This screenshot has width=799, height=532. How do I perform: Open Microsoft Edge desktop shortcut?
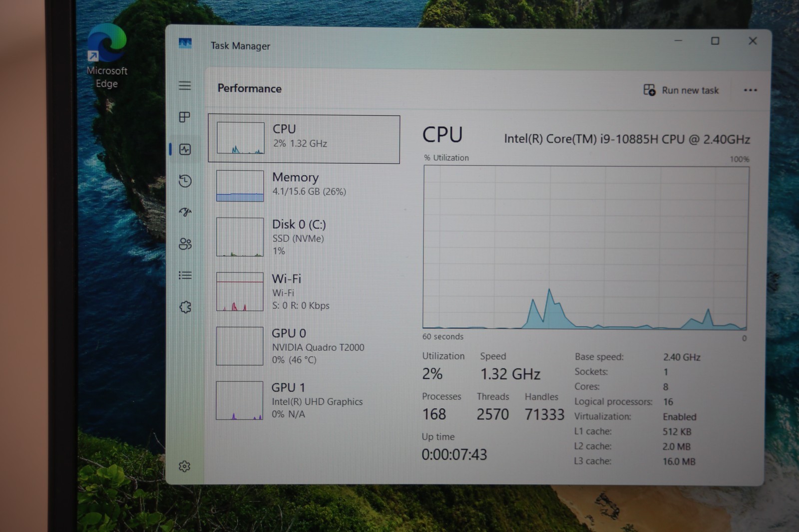click(x=107, y=56)
